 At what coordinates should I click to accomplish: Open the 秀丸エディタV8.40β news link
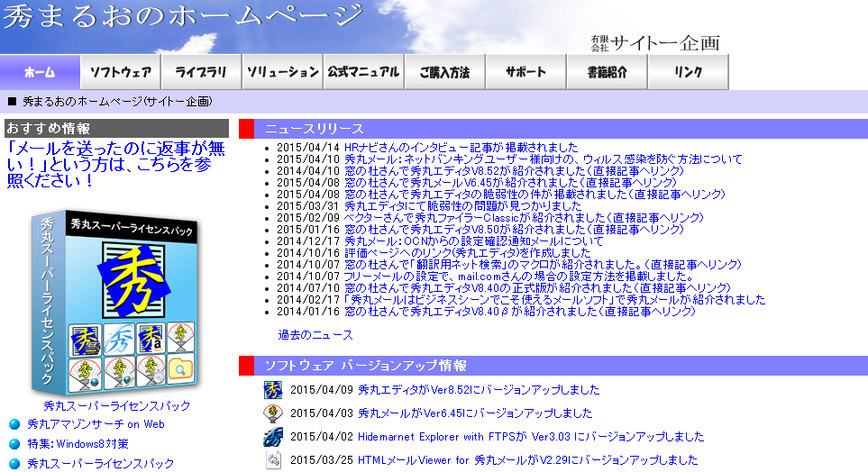click(519, 311)
